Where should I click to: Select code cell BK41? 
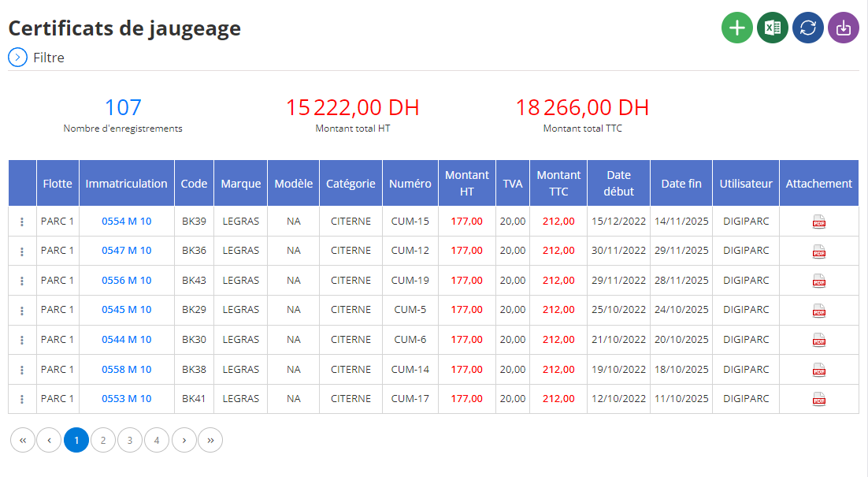tap(194, 399)
